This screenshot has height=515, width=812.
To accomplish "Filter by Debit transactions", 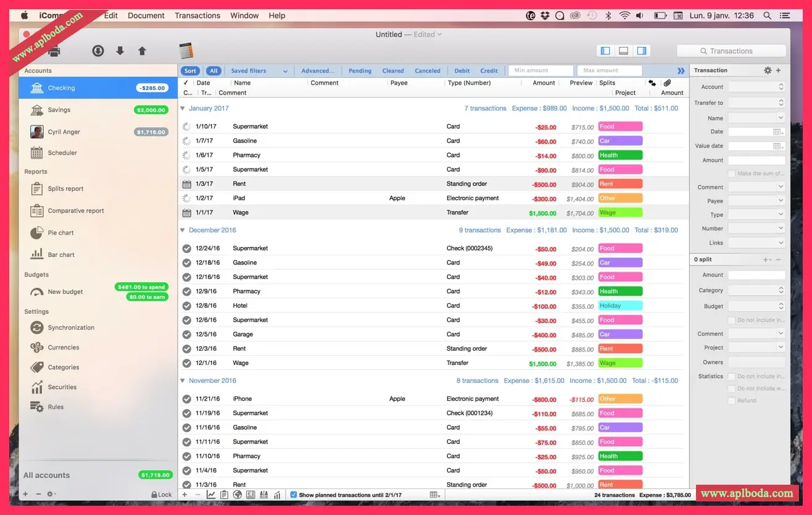I will (462, 71).
